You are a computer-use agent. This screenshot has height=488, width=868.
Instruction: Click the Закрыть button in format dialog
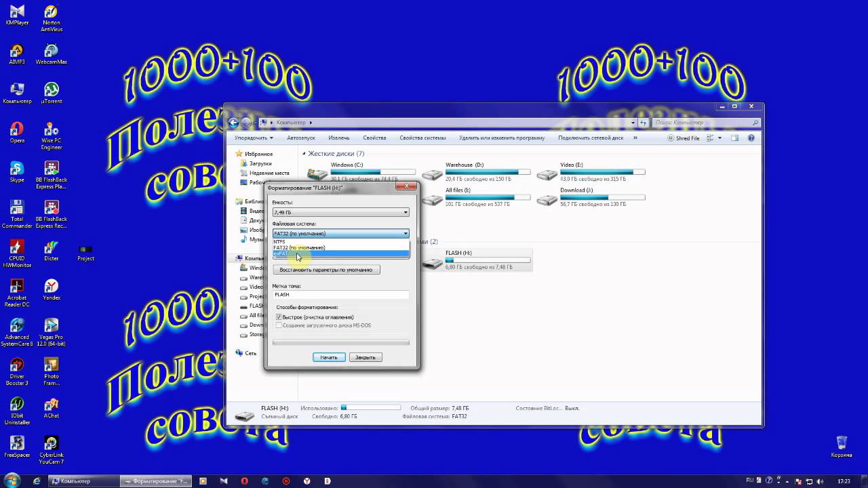coord(366,357)
